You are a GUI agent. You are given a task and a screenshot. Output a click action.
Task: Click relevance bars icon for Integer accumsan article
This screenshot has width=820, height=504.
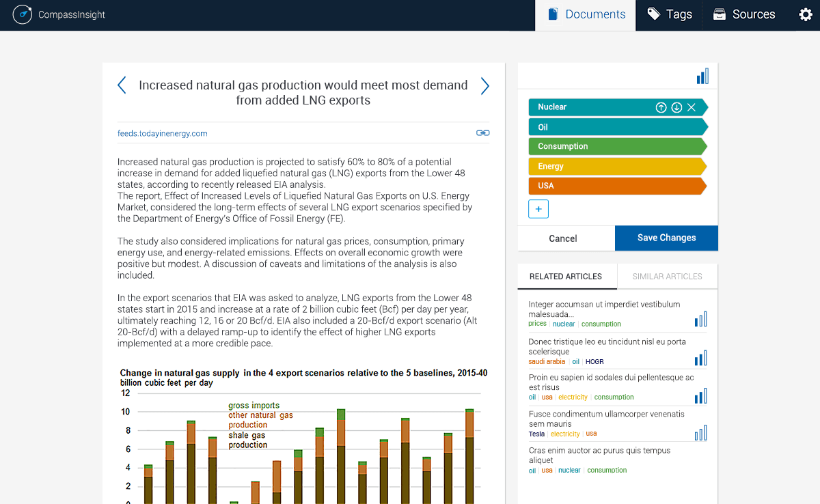(x=701, y=319)
